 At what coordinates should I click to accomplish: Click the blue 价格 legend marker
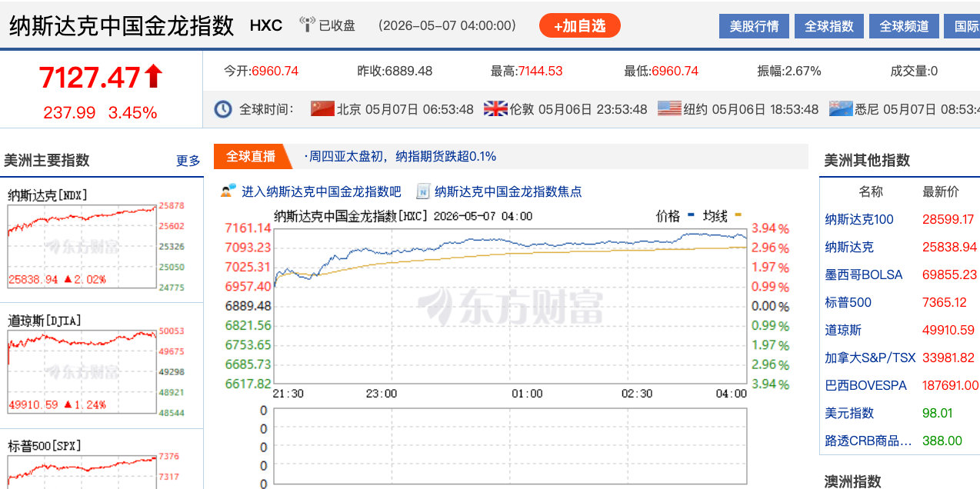pos(691,215)
